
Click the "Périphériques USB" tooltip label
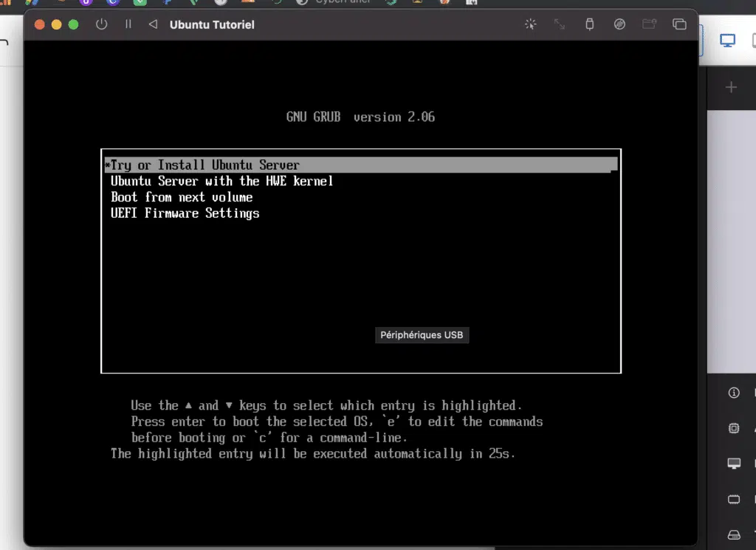coord(422,335)
